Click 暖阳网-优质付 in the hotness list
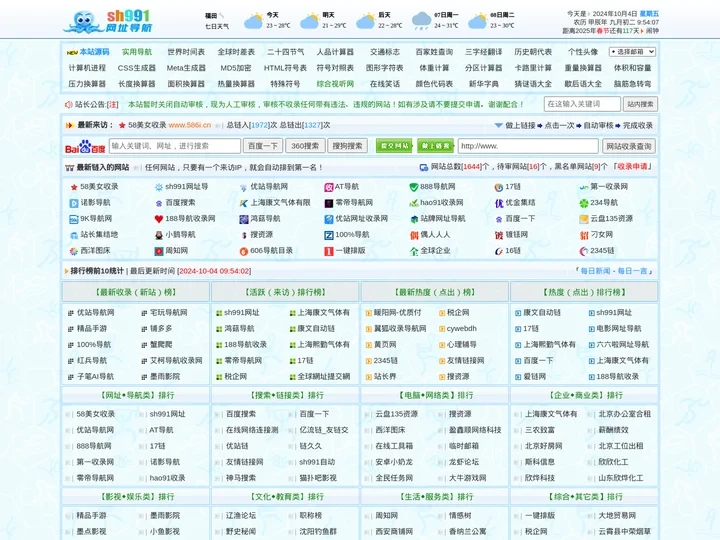Viewport: 720px width, 540px height. click(x=397, y=313)
